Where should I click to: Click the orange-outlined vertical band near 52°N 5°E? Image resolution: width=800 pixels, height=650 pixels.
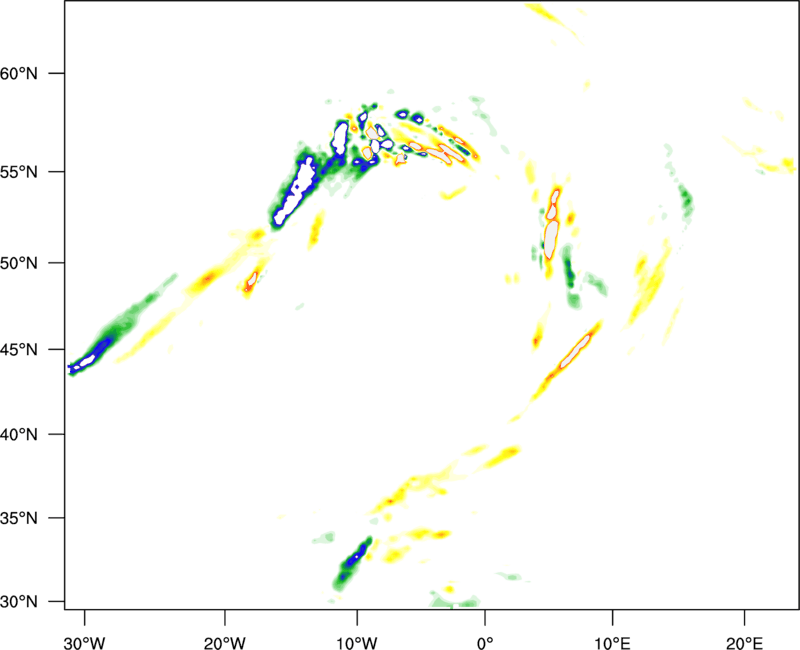pyautogui.click(x=552, y=232)
